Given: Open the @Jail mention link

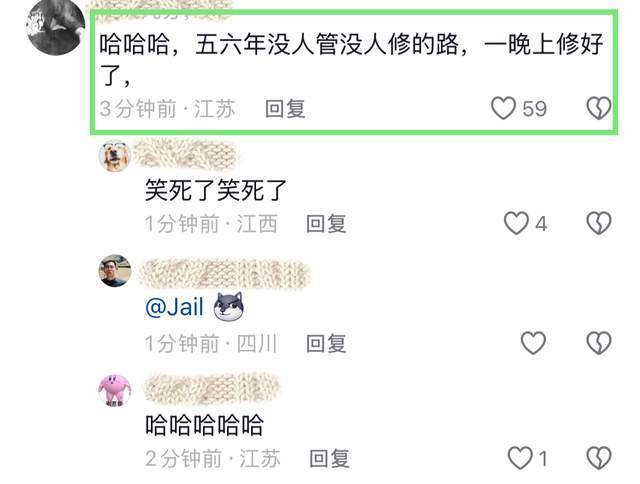Looking at the screenshot, I should 174,306.
